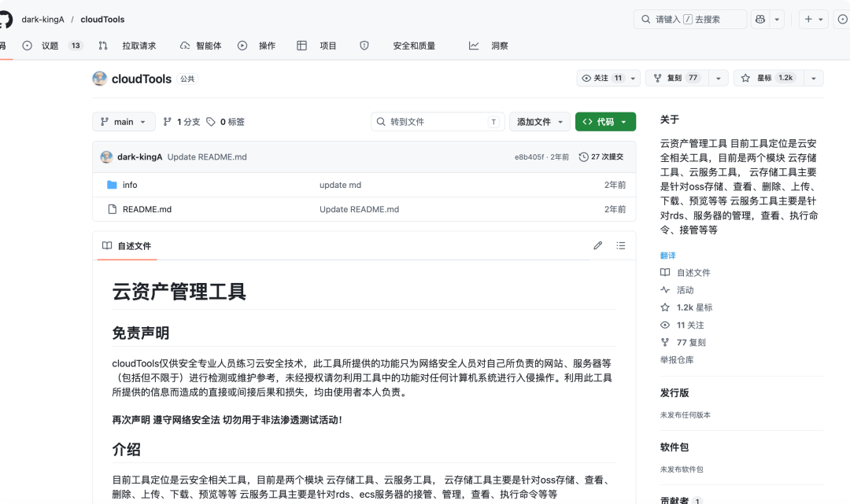Open the 安全和质量 tab
This screenshot has width=850, height=504.
point(398,46)
